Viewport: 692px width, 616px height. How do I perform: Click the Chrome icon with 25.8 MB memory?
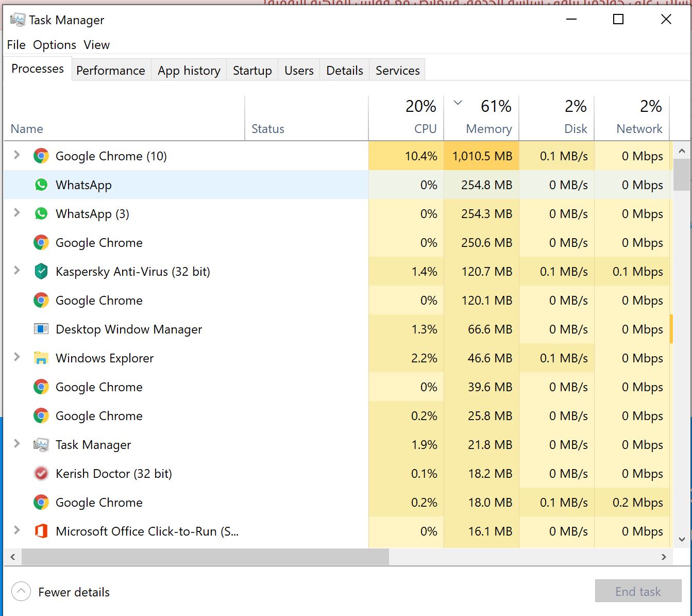(41, 415)
